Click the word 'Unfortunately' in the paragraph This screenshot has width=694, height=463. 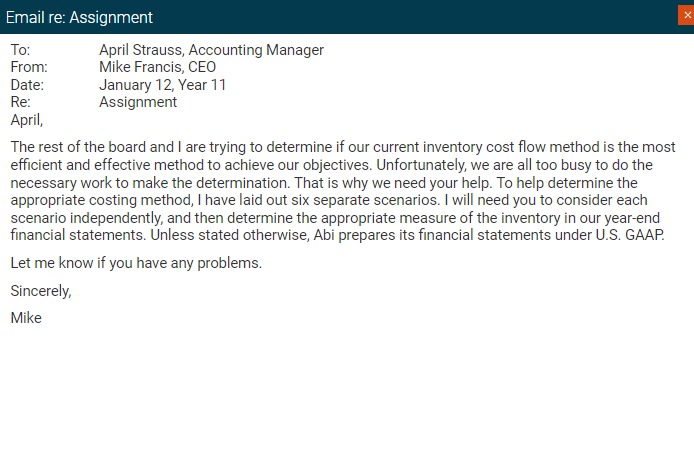tap(420, 165)
